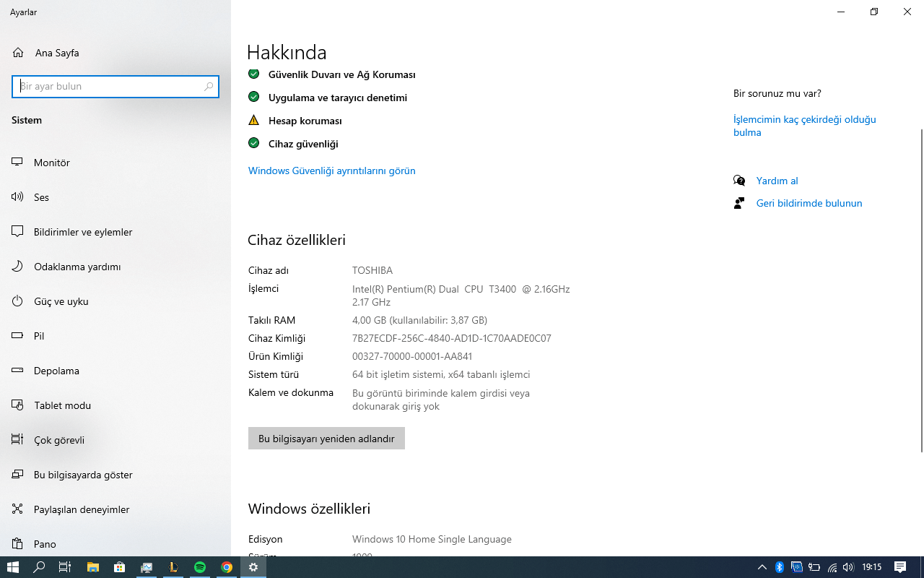
Task: Select 'Windows 10 Home Single Language' text
Action: point(432,539)
